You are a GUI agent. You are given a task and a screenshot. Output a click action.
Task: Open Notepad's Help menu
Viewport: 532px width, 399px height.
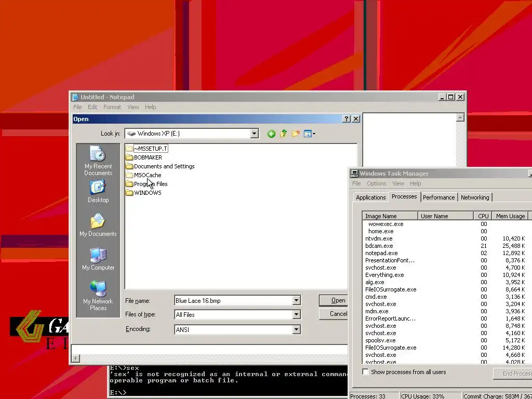150,107
